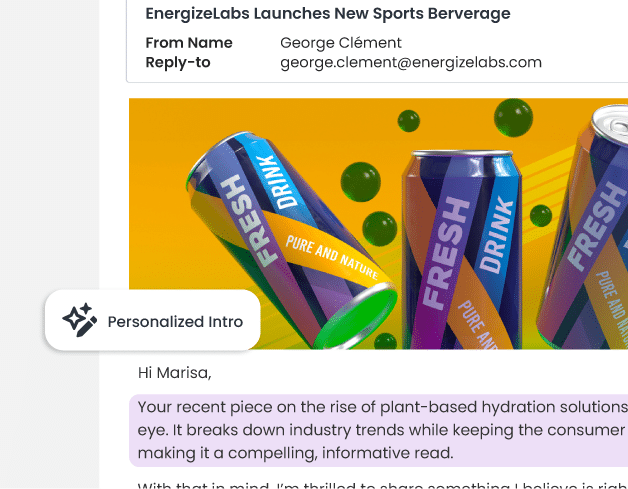
Task: Select the sender name George Clément
Action: coord(340,43)
